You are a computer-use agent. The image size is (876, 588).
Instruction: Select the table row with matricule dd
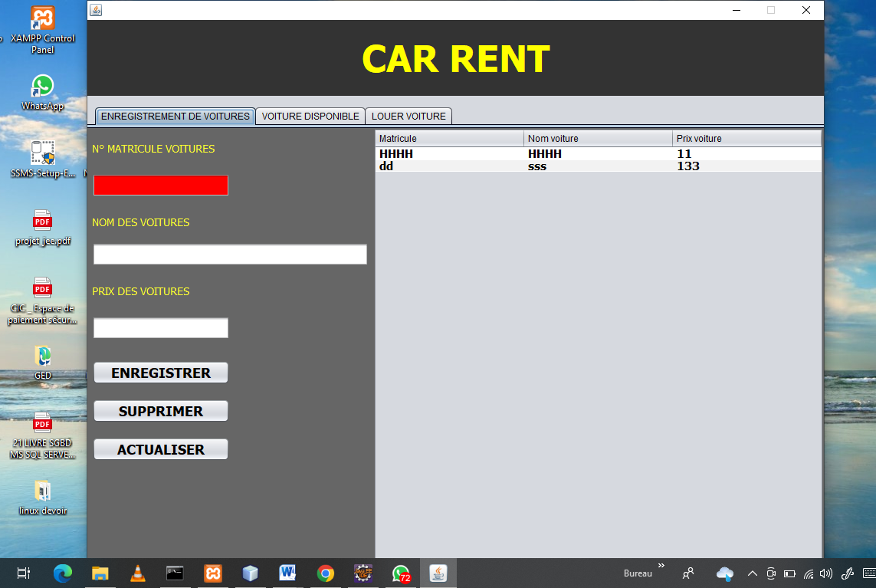pos(598,166)
